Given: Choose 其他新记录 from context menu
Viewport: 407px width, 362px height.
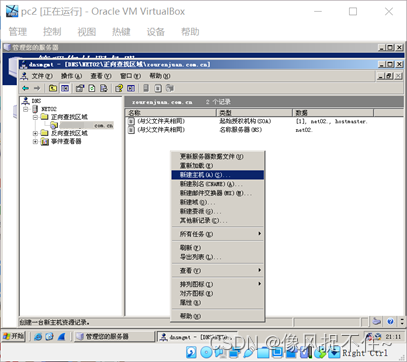Looking at the screenshot, I should tap(218, 220).
